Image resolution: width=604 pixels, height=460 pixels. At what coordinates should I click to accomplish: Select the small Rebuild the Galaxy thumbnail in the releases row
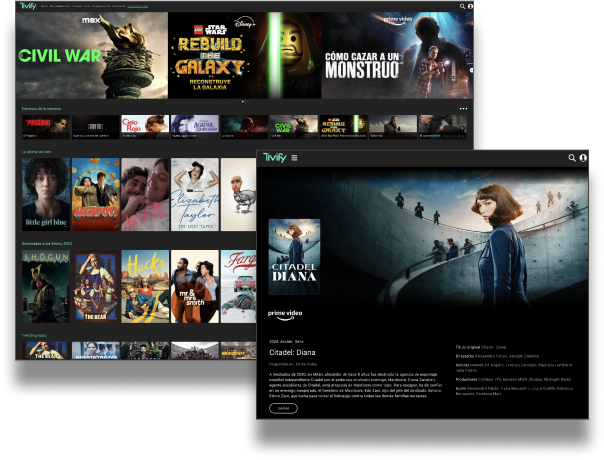click(344, 127)
